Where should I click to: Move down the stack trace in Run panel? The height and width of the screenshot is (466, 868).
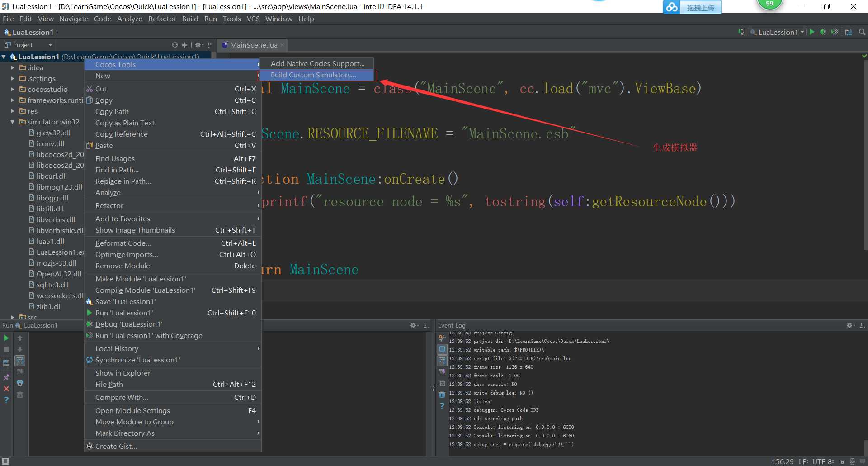(x=20, y=349)
